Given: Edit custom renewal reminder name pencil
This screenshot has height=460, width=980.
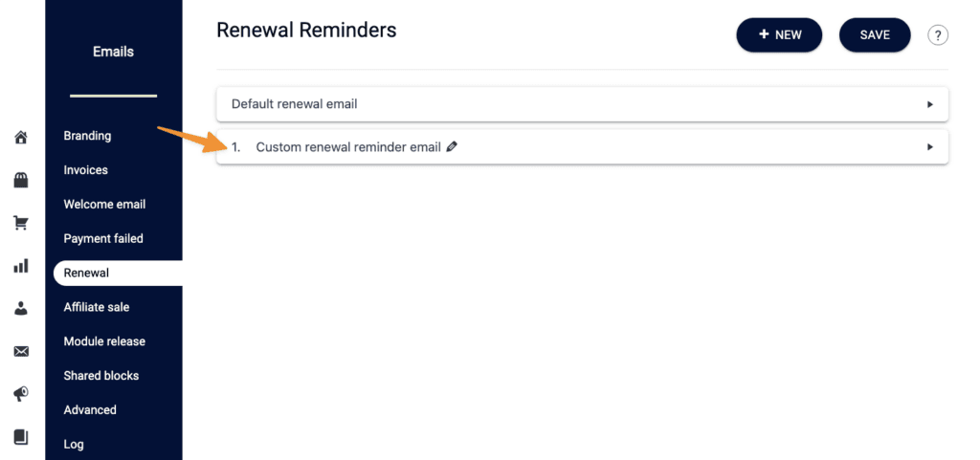Looking at the screenshot, I should pos(453,146).
